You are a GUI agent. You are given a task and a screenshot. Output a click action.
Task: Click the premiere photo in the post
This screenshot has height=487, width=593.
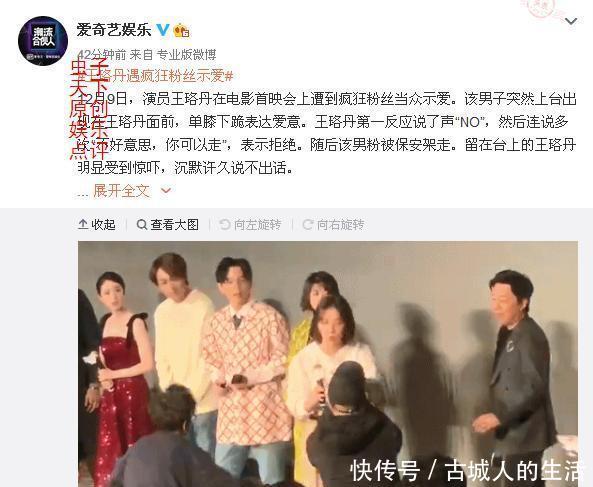tap(328, 364)
